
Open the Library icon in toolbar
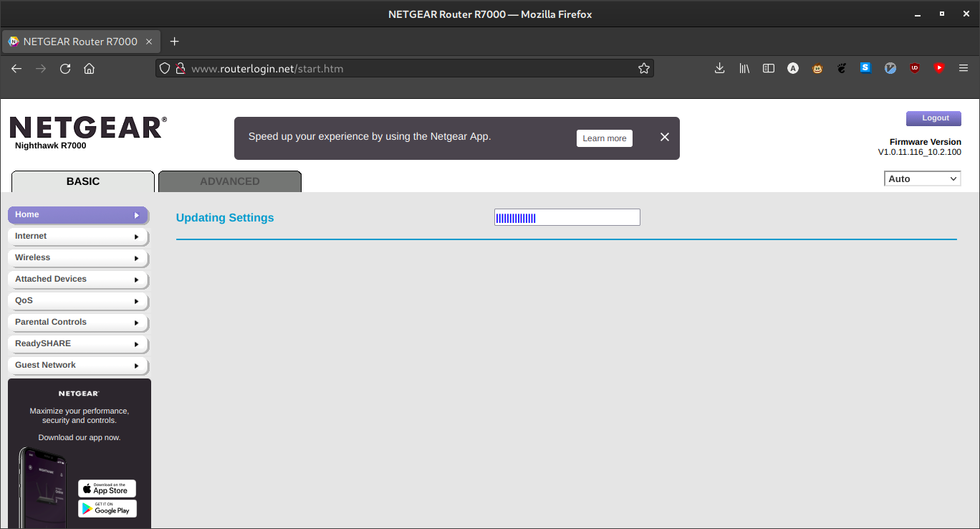click(x=744, y=68)
